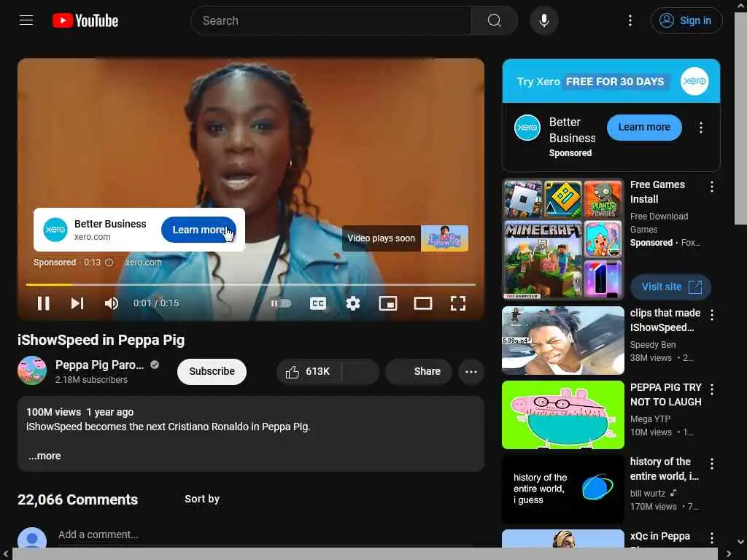Open player settings gear
Image resolution: width=747 pixels, height=560 pixels.
click(352, 303)
